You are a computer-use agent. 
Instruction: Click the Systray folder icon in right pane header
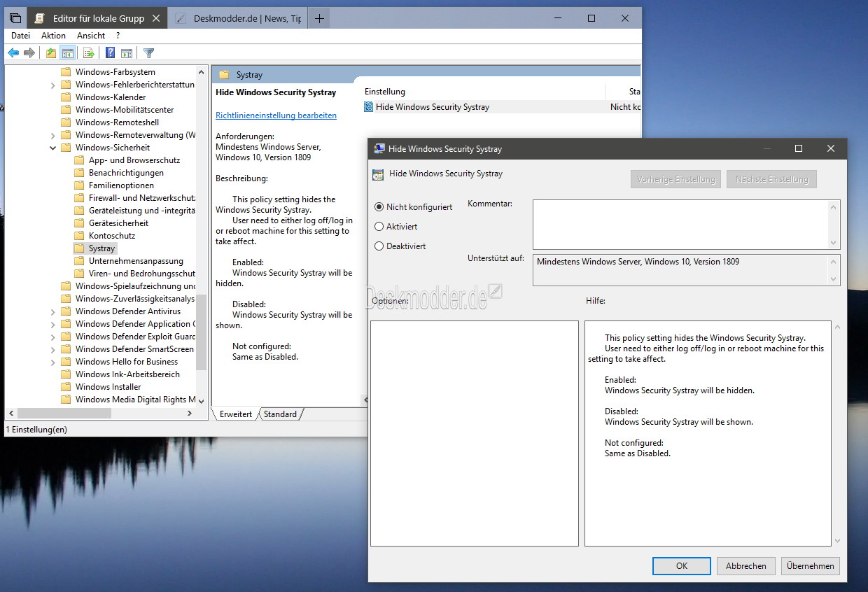pos(224,74)
